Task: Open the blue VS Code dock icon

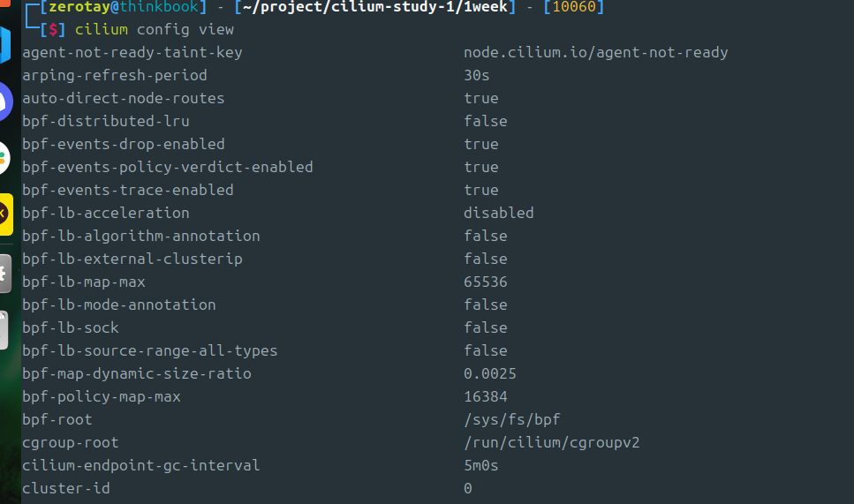Action: pos(5,45)
